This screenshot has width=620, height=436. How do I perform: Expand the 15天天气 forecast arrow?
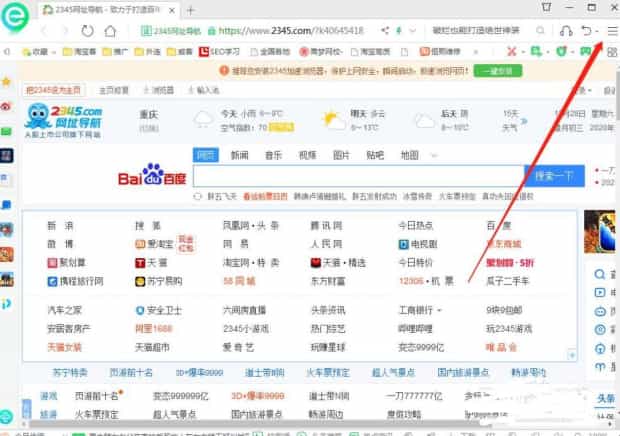[x=524, y=121]
